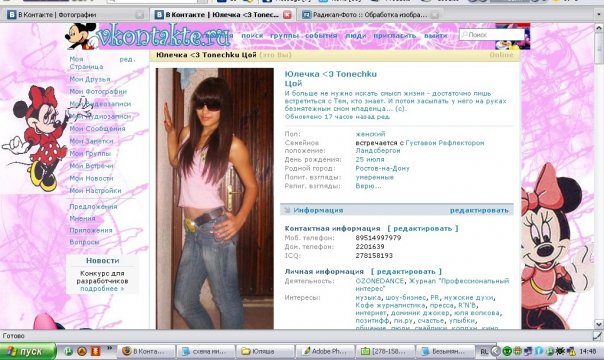Open 'Мнения' in the sidebar
The width and height of the screenshot is (604, 360).
[82, 218]
